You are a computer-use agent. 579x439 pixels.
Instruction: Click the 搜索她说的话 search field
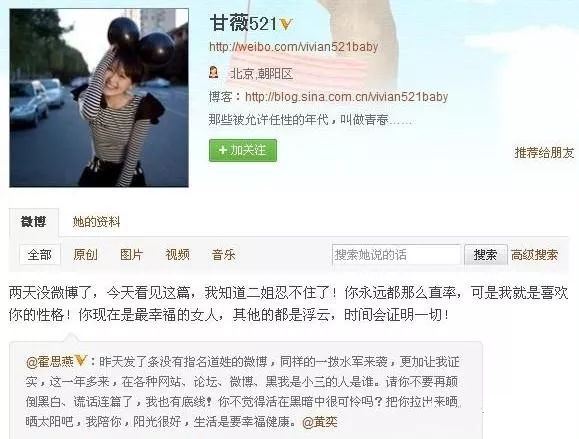pos(397,254)
